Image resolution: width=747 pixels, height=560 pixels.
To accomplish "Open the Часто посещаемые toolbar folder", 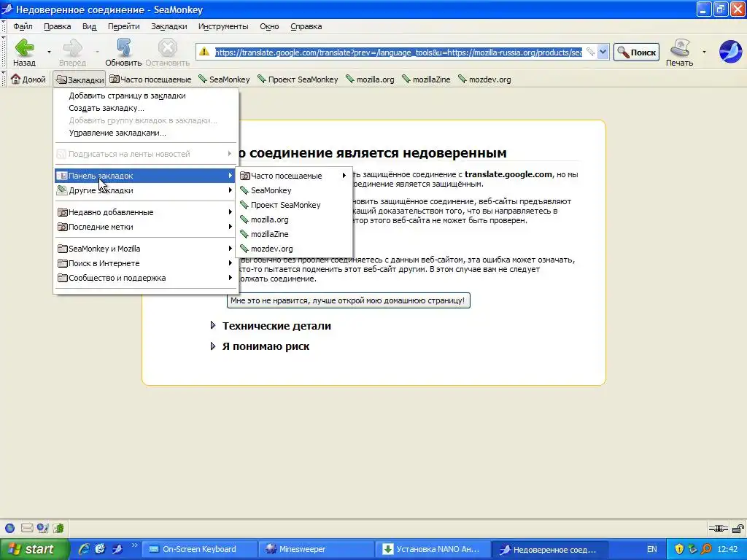I will coord(150,79).
